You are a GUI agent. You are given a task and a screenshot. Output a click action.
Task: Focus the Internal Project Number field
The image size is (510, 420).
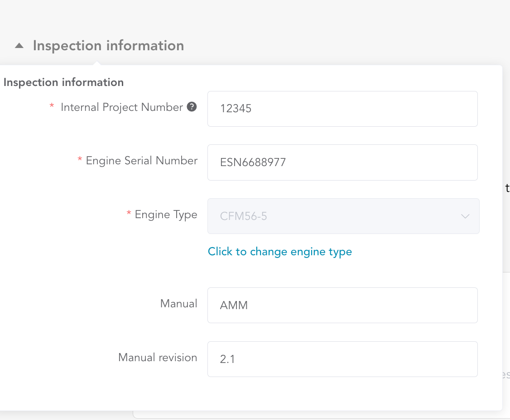click(x=342, y=109)
